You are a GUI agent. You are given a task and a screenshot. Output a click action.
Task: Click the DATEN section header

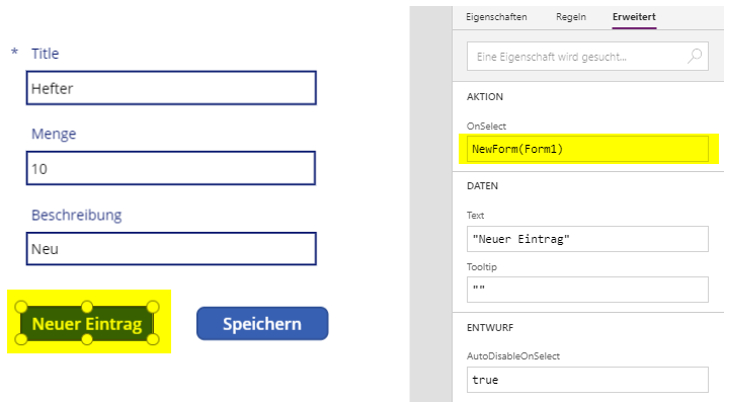(482, 186)
